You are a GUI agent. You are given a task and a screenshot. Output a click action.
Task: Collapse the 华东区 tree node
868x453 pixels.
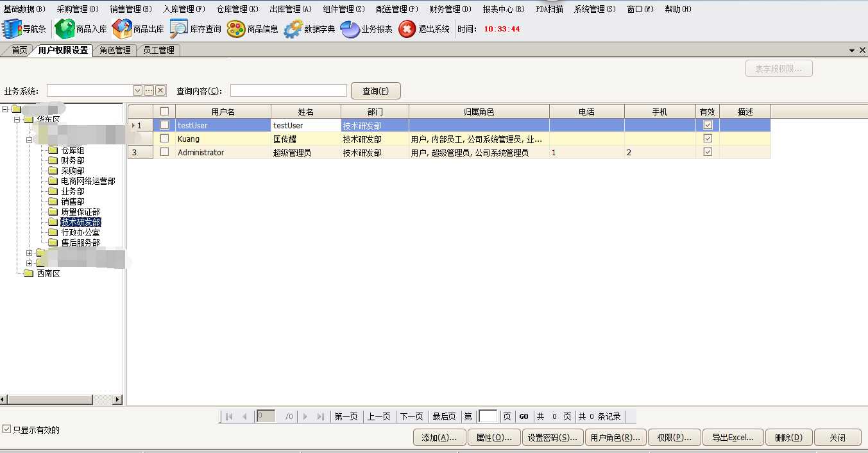[x=19, y=119]
